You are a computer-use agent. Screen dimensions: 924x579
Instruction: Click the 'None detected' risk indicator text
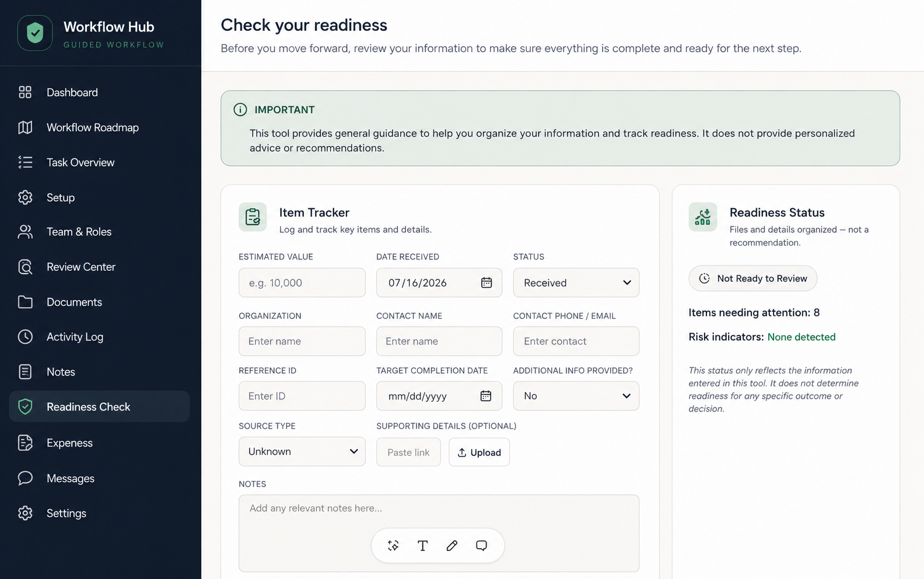pyautogui.click(x=801, y=337)
